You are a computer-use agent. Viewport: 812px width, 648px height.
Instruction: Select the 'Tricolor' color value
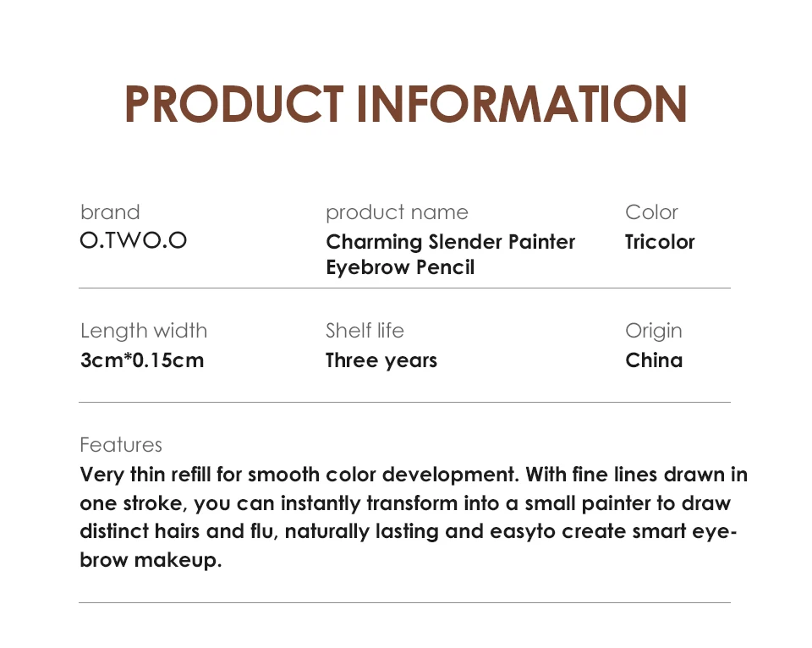tap(660, 242)
